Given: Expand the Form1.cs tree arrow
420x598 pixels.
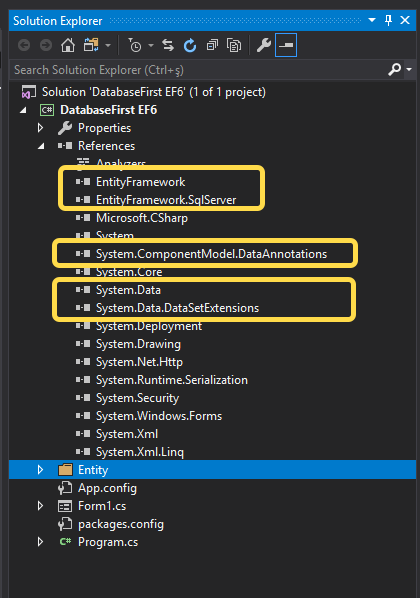Looking at the screenshot, I should (40, 506).
